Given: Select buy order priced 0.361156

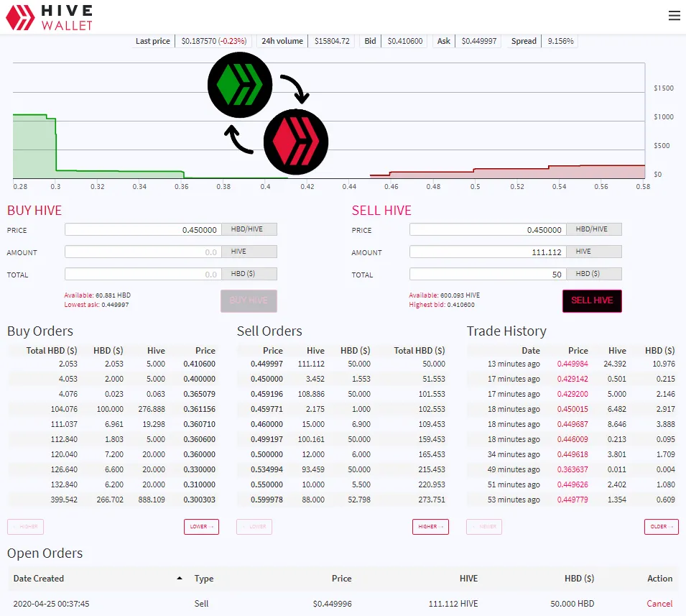Looking at the screenshot, I should [x=113, y=409].
